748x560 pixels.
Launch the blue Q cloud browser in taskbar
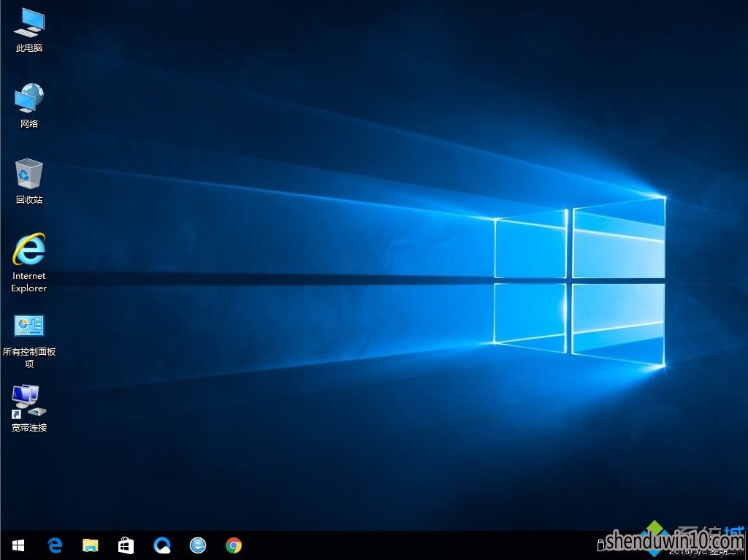tap(162, 545)
